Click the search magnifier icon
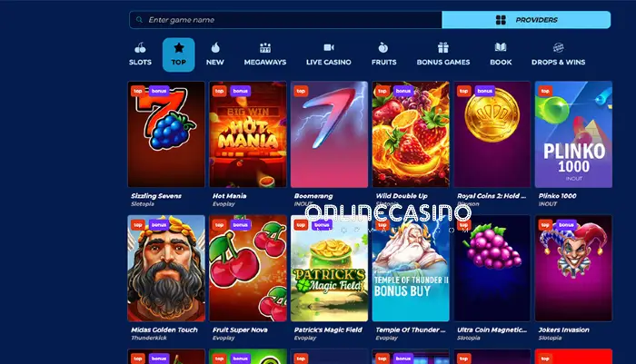 click(139, 20)
